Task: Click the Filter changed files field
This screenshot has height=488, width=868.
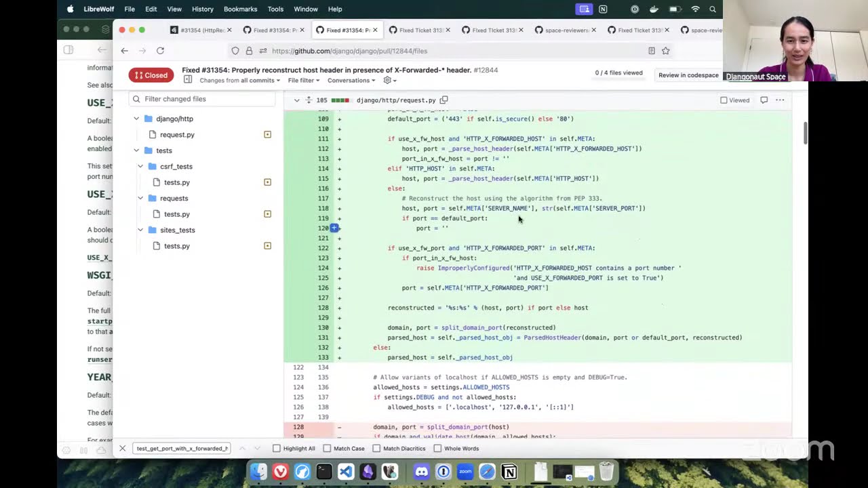Action: 202,99
